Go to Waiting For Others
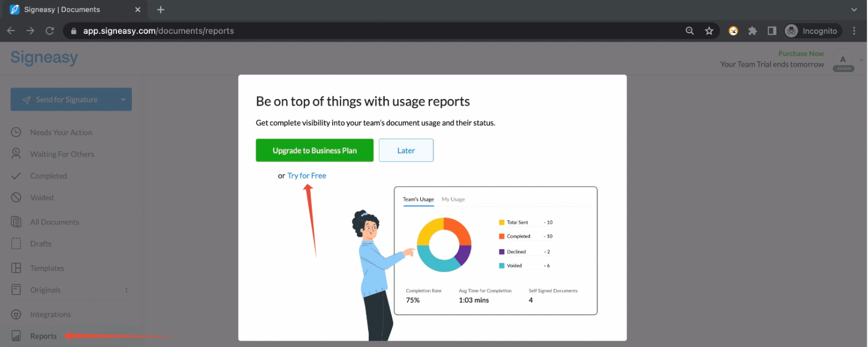Screen dimensions: 868x347 pyautogui.click(x=62, y=154)
